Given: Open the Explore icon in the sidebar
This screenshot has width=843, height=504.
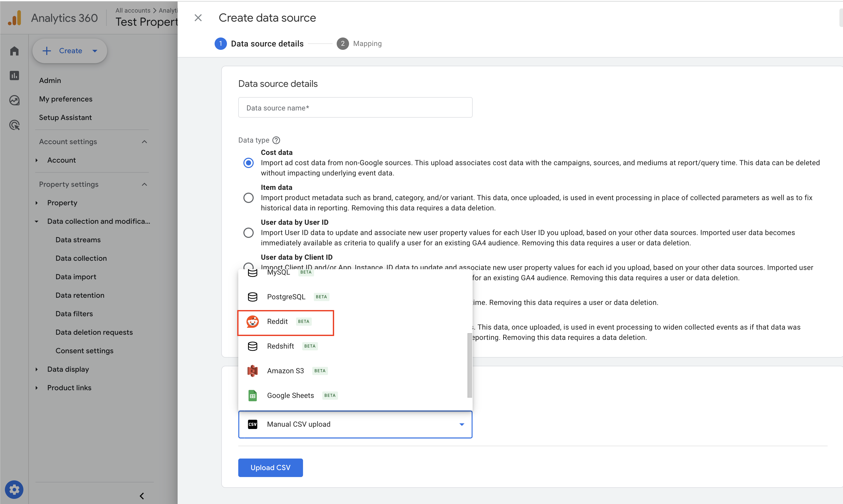Looking at the screenshot, I should (x=14, y=100).
